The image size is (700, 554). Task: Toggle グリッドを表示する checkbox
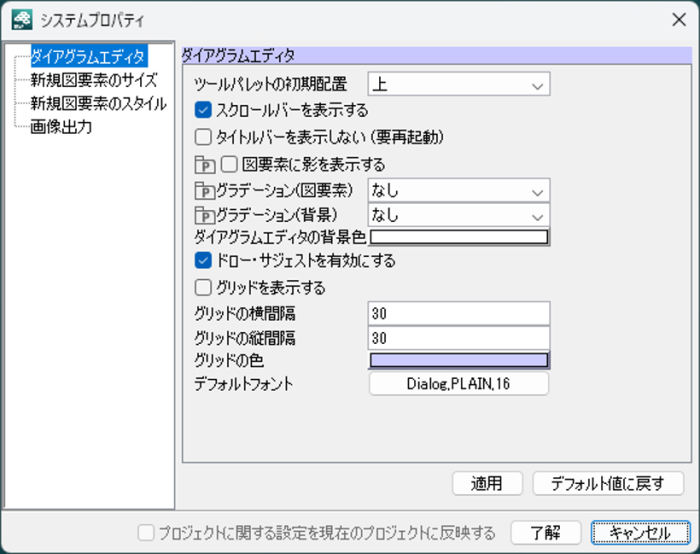tap(203, 288)
